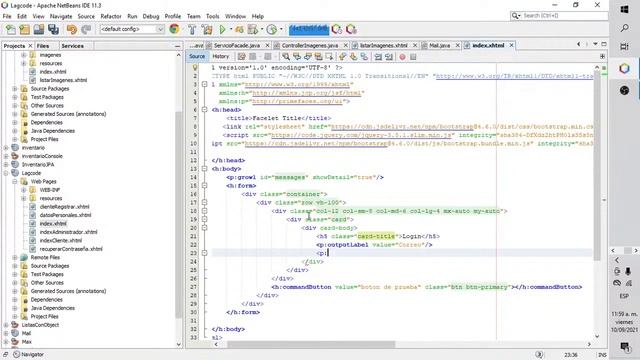Click the lightbulb hint icon on line 1

pos(195,67)
